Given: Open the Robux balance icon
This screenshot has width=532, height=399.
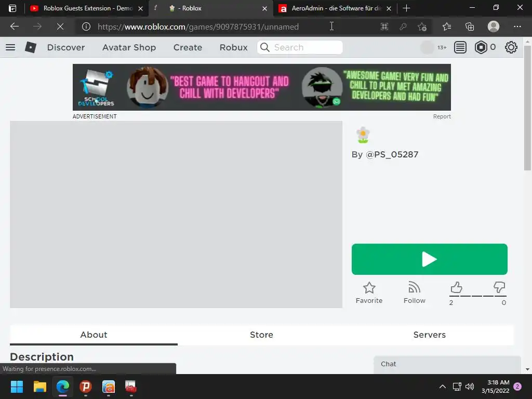Looking at the screenshot, I should click(481, 47).
